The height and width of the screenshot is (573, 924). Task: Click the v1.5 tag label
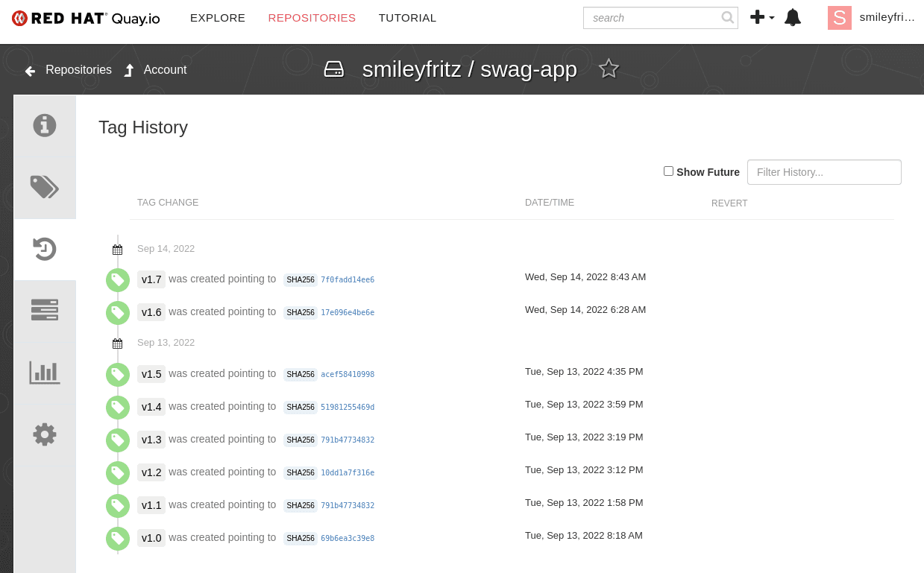tap(151, 374)
